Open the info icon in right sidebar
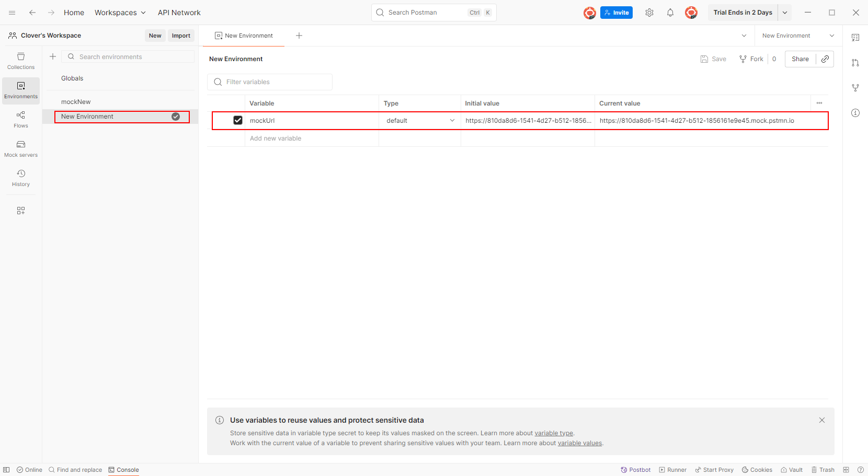The height and width of the screenshot is (476, 868). [x=855, y=113]
